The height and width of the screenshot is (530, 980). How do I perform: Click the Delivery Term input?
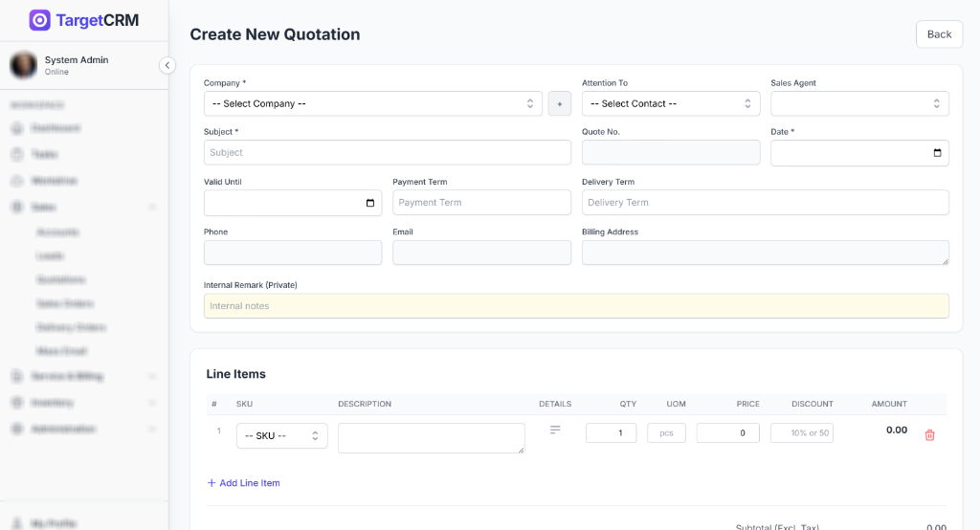coord(765,203)
